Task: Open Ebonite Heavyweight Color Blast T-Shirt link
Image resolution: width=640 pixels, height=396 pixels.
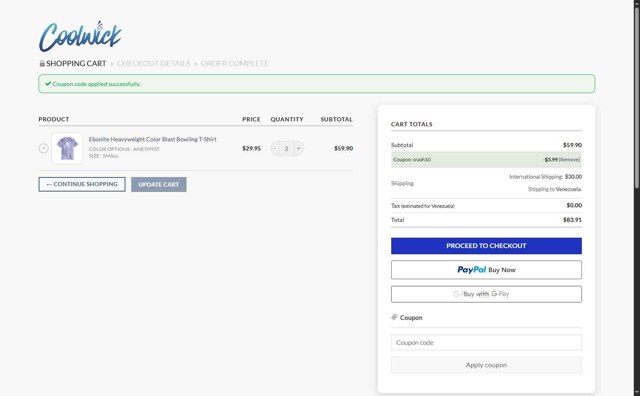Action: pyautogui.click(x=153, y=139)
